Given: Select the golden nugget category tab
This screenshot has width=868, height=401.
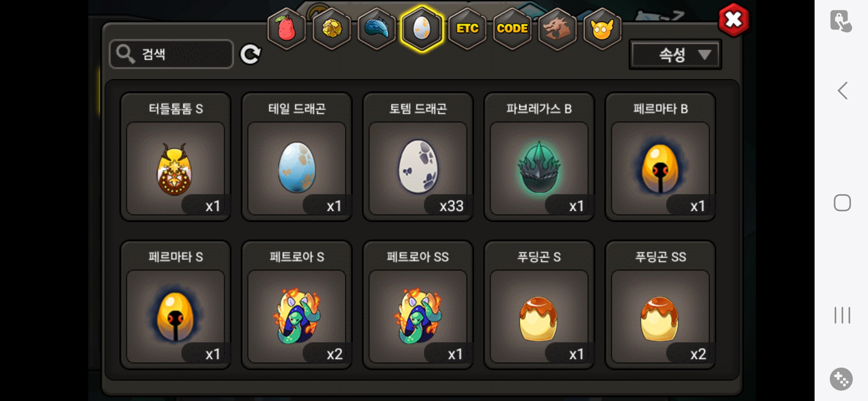Looking at the screenshot, I should [332, 29].
